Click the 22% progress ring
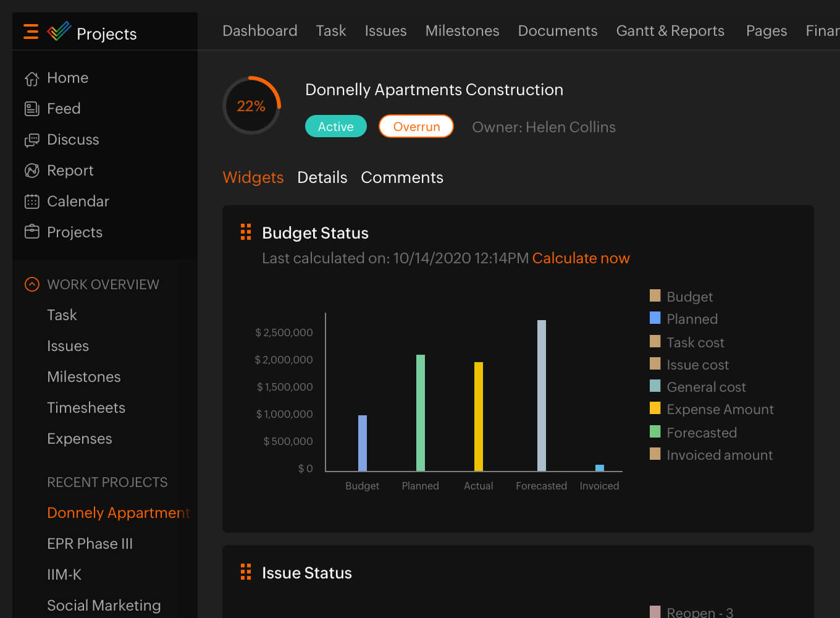840x618 pixels. pos(251,106)
